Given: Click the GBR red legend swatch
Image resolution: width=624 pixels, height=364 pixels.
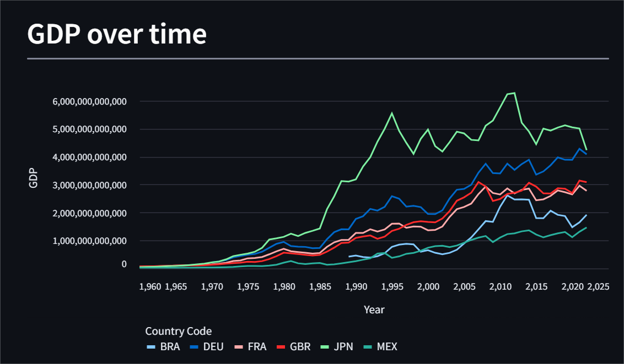Looking at the screenshot, I should click(x=281, y=347).
